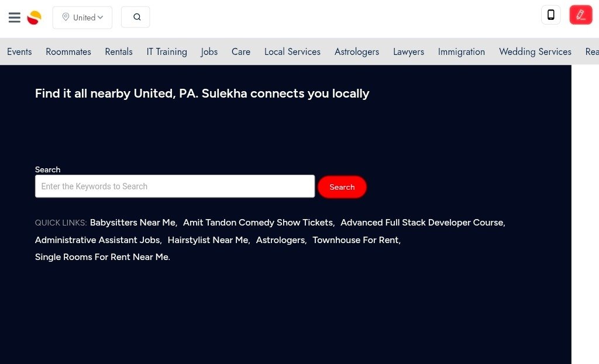Click Townhouse For Rent quick link
Viewport: 599px width, 364px height.
356,240
